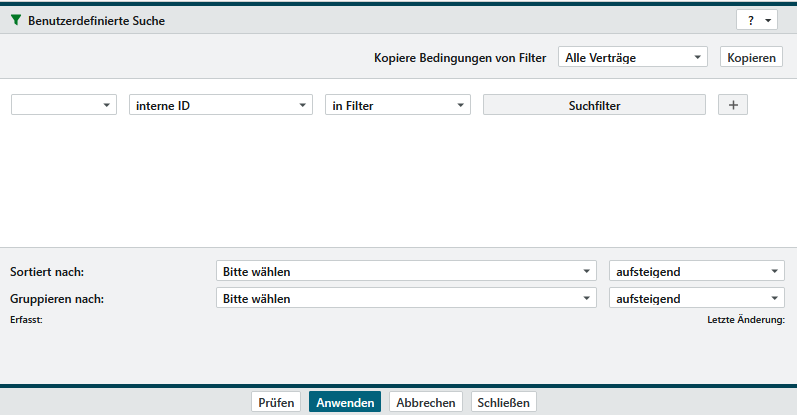Click the 'Kopiere Bedingungen von Filter' label

pyautogui.click(x=460, y=57)
